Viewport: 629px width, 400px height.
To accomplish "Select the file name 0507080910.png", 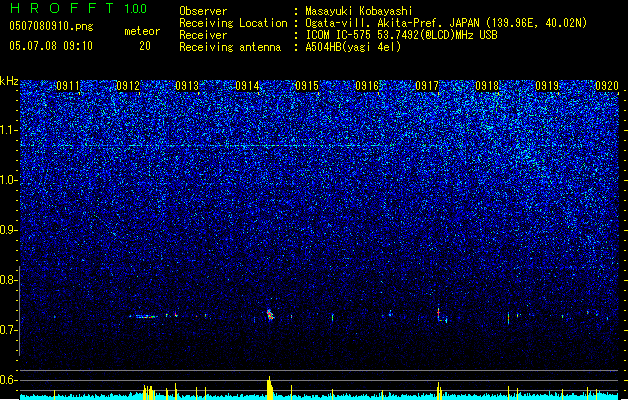I will pos(51,26).
